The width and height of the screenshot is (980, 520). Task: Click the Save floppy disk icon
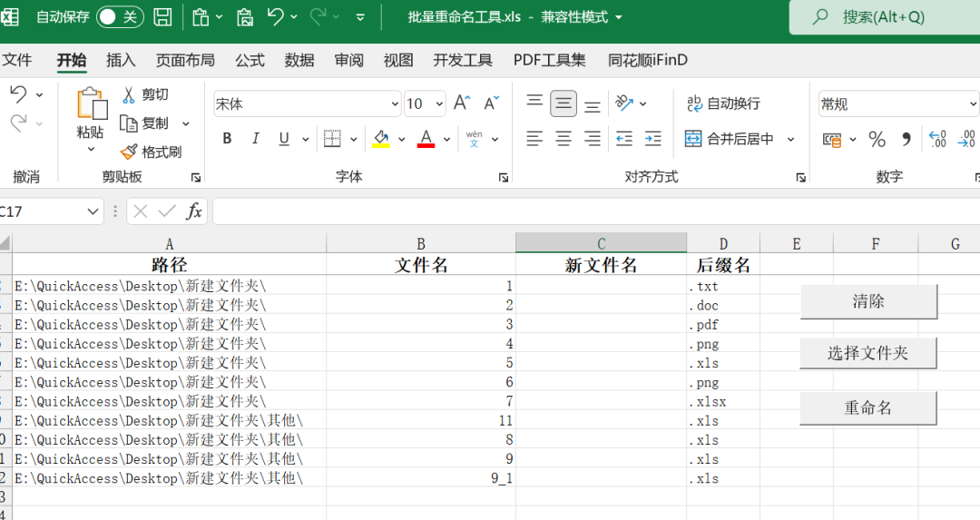162,17
